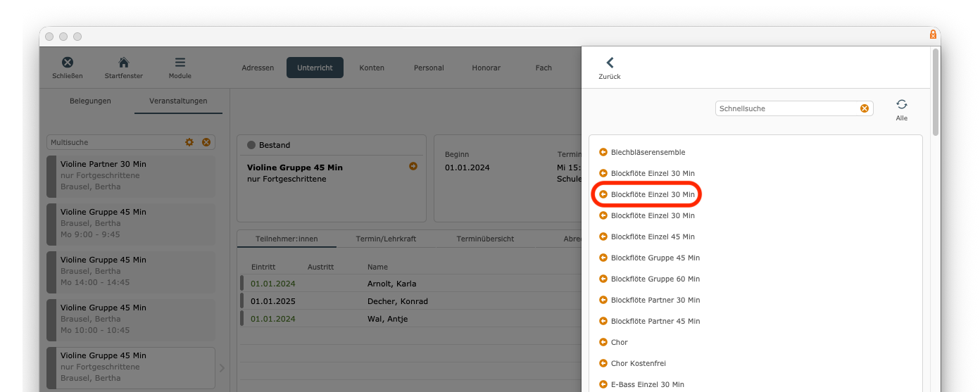Switch to the Veranstaltungen tab
The height and width of the screenshot is (392, 980).
coord(178,101)
